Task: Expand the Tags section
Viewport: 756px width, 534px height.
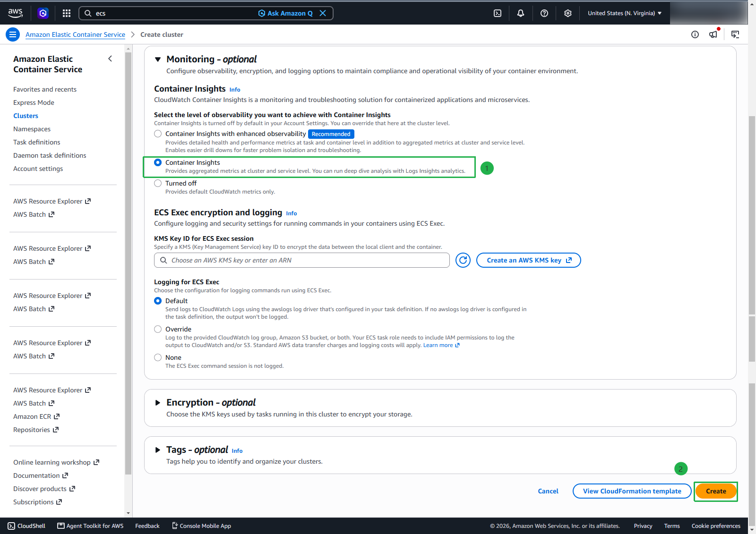Action: coord(158,450)
